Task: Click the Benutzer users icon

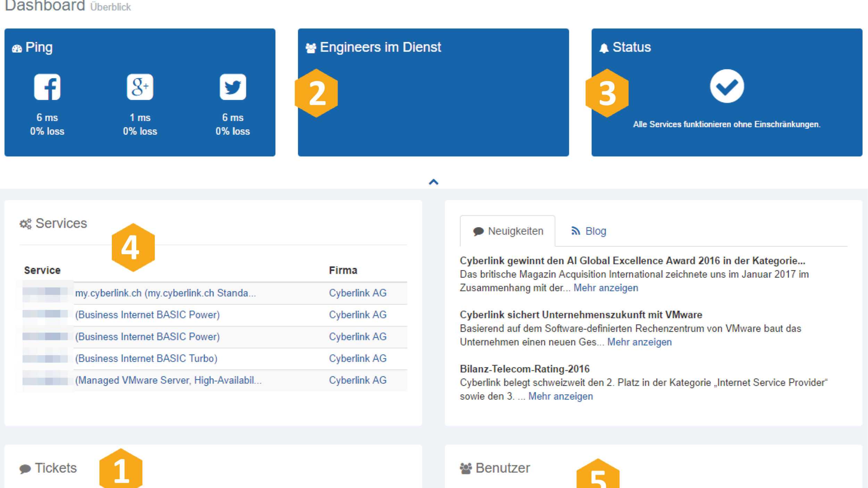Action: pos(466,468)
